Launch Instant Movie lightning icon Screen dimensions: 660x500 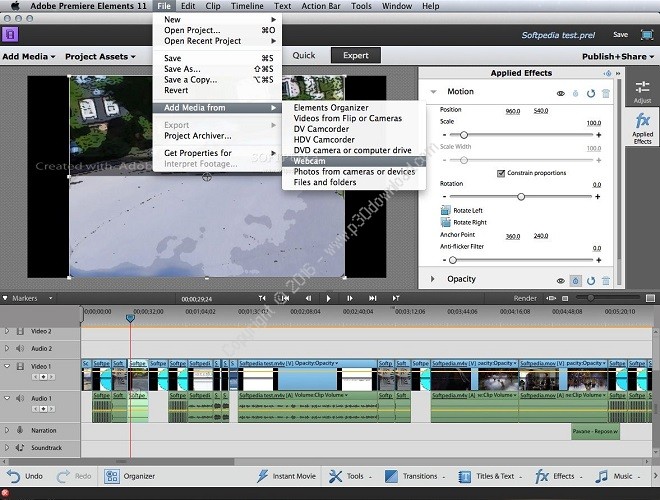[x=263, y=476]
